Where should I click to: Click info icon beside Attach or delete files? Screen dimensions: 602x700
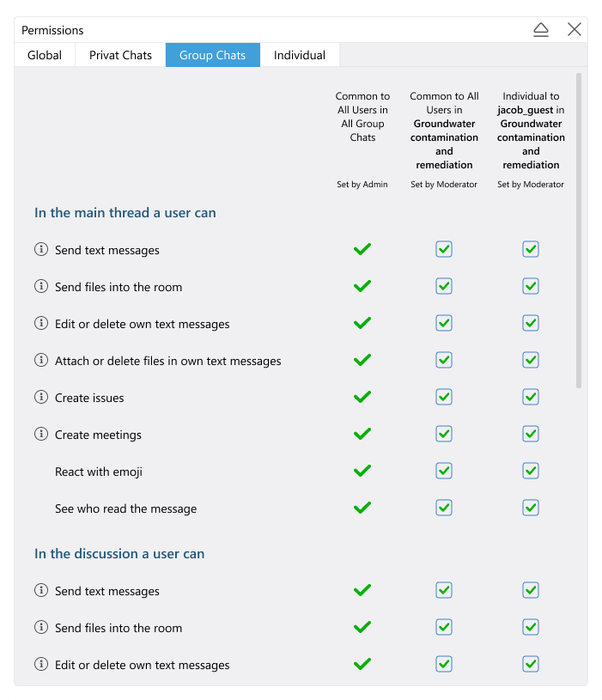point(40,361)
